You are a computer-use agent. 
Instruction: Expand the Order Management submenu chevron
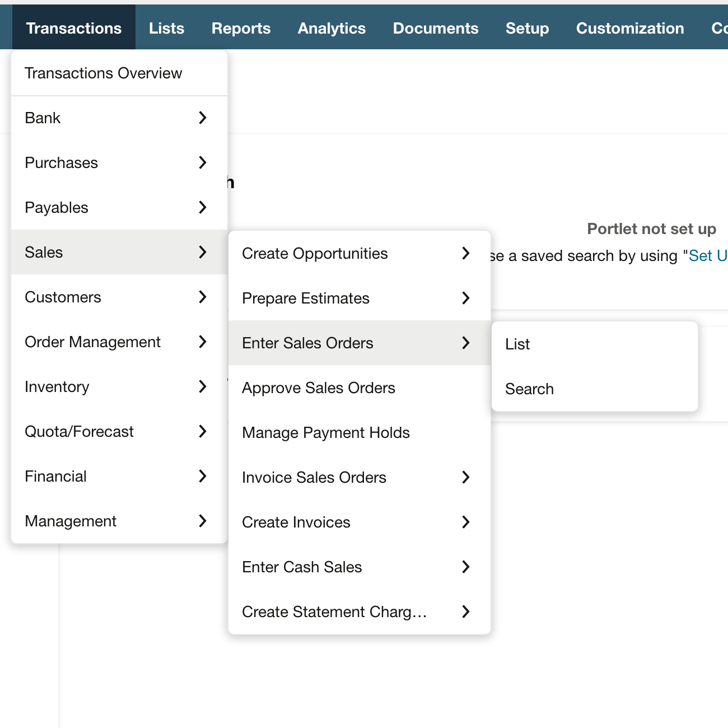(203, 342)
